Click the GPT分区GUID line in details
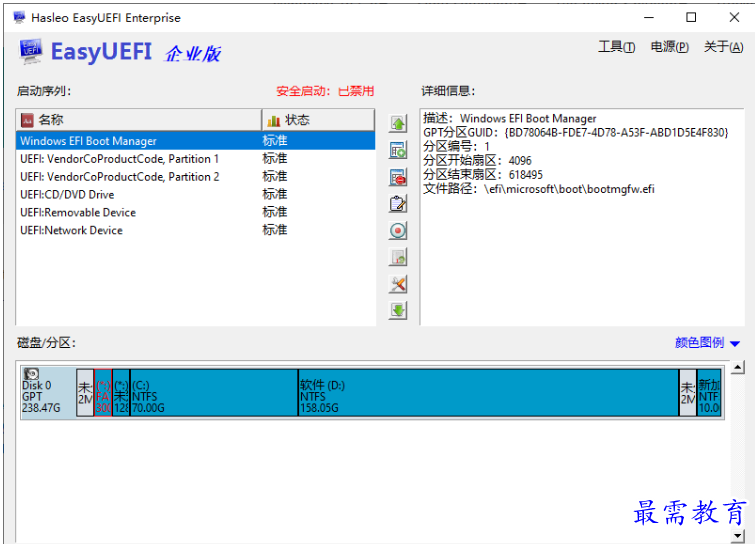The height and width of the screenshot is (544, 755). coord(575,132)
